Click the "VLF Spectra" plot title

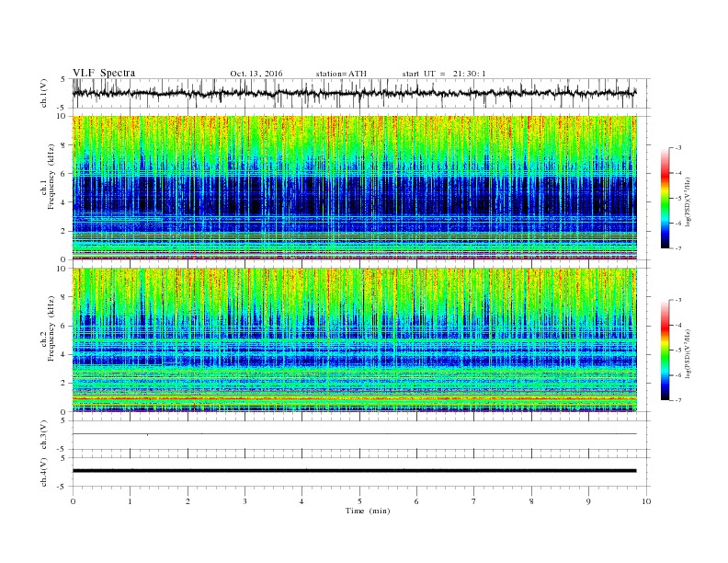(x=104, y=73)
